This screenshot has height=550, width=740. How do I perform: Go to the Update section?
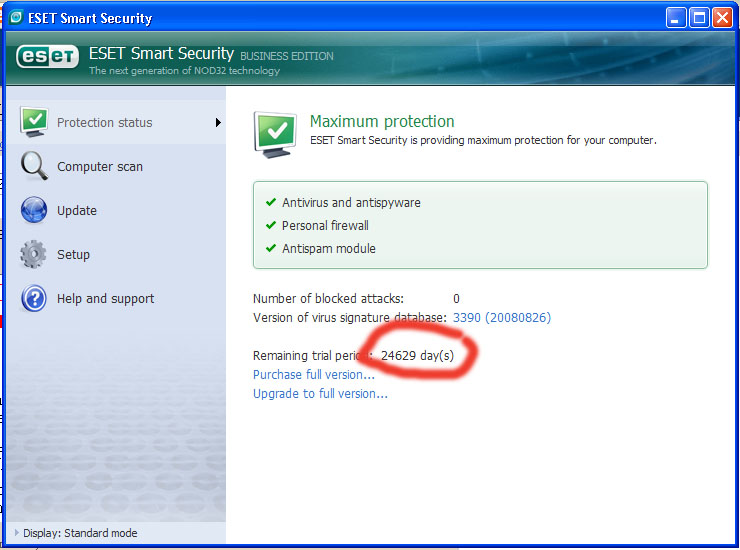coord(116,210)
